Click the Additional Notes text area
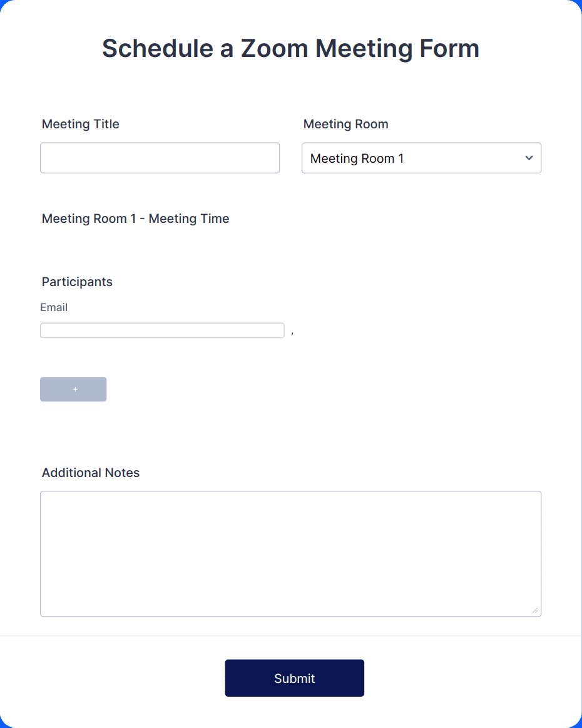Viewport: 582px width, 728px height. tap(291, 551)
